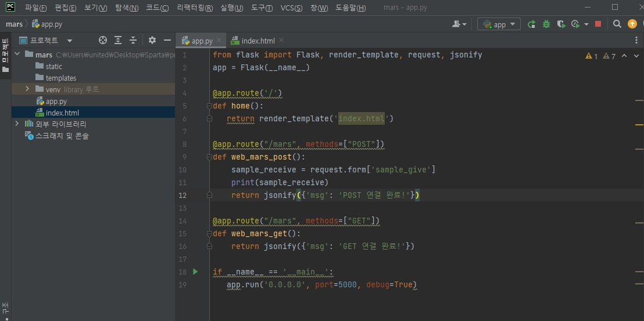Open the app run configuration dropdown
Viewport: 644px width, 321px height.
(x=499, y=24)
